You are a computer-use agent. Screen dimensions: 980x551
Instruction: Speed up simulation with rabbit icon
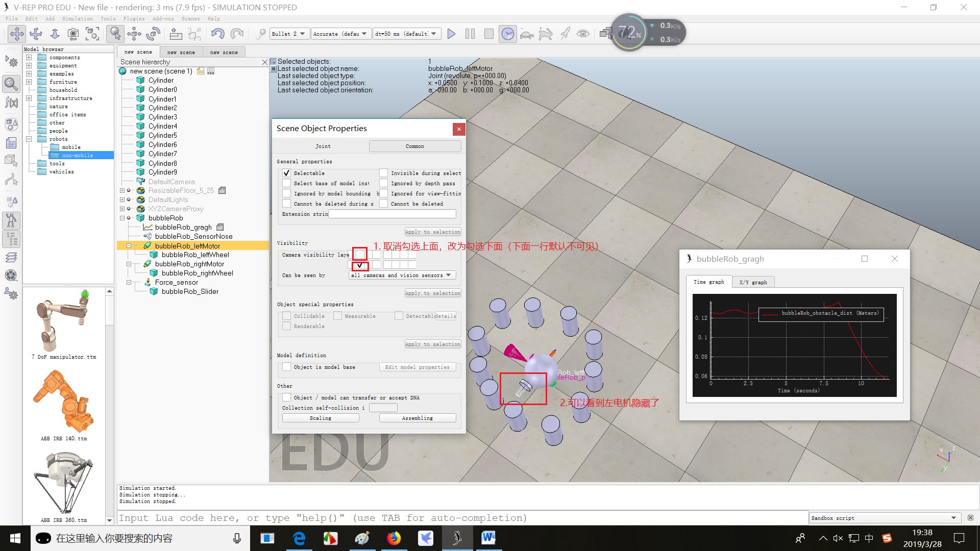click(x=546, y=34)
